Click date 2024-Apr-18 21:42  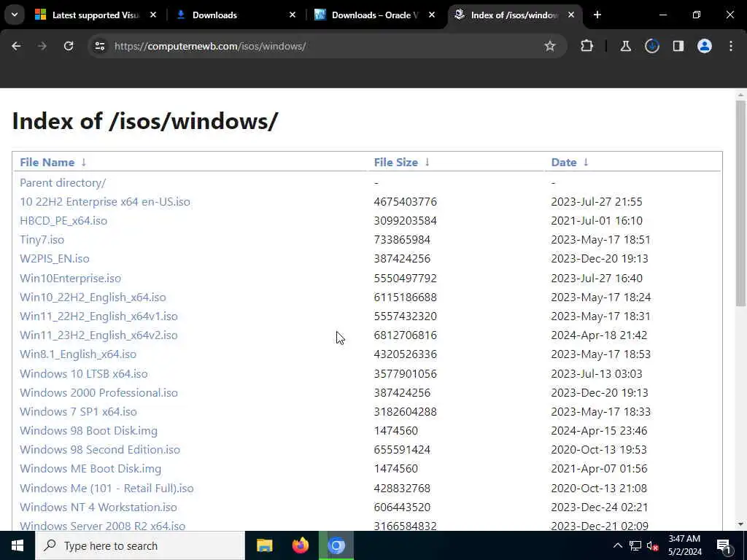click(599, 335)
